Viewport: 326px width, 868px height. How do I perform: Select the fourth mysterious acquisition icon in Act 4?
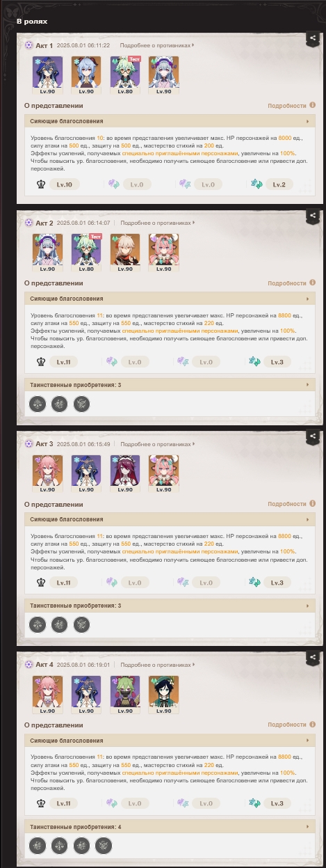tap(103, 845)
